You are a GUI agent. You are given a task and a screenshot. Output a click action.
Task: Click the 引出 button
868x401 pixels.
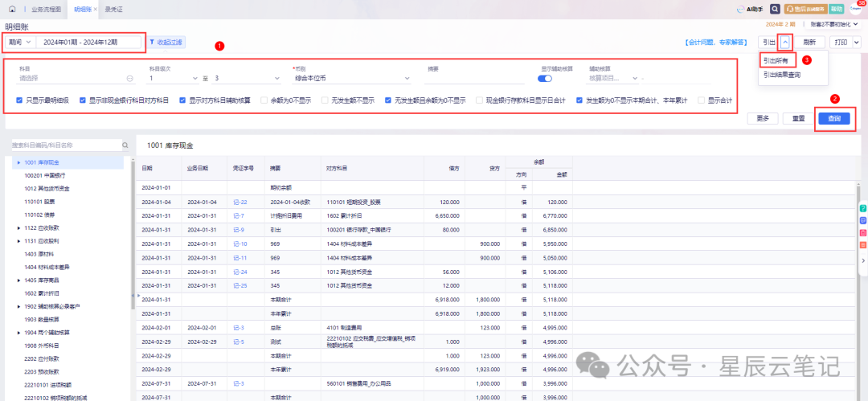[x=768, y=42]
